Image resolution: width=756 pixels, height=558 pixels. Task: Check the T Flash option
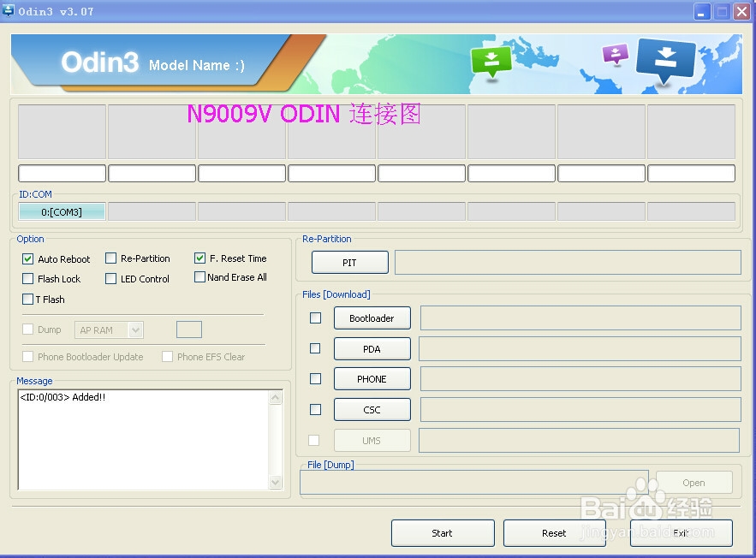pyautogui.click(x=28, y=300)
